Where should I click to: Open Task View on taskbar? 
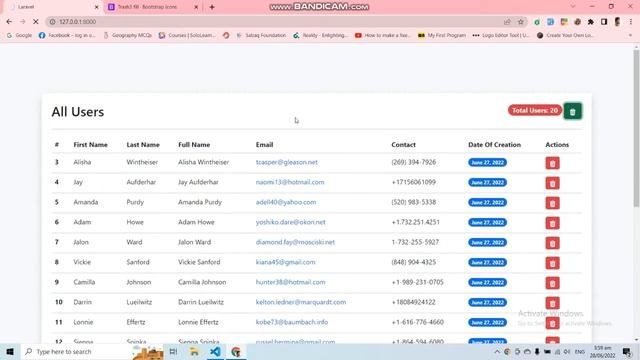tap(173, 351)
